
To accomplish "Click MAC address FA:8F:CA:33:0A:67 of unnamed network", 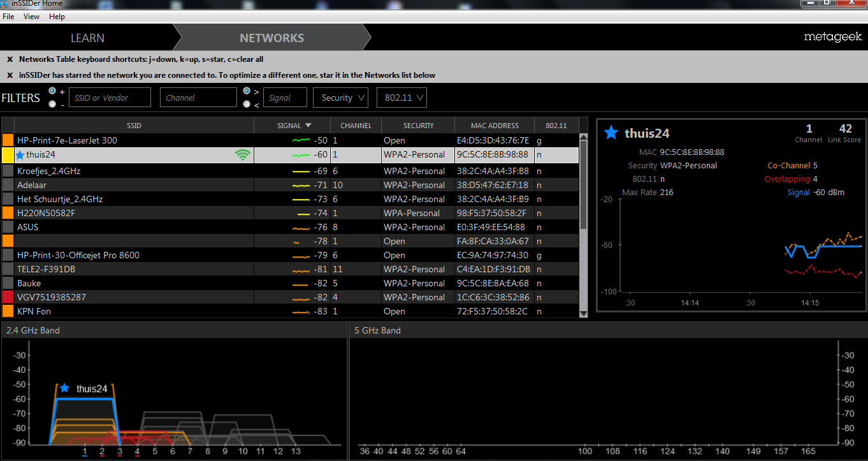I will tap(493, 241).
